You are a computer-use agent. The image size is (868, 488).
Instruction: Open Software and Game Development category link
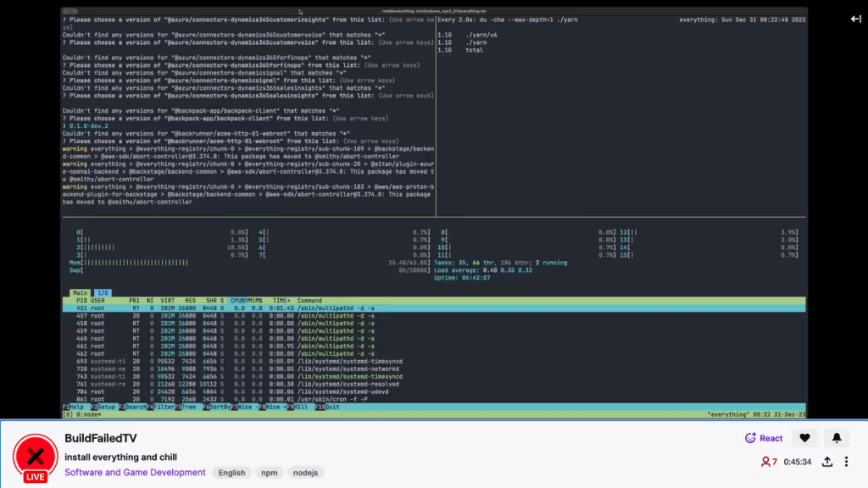[x=135, y=473]
